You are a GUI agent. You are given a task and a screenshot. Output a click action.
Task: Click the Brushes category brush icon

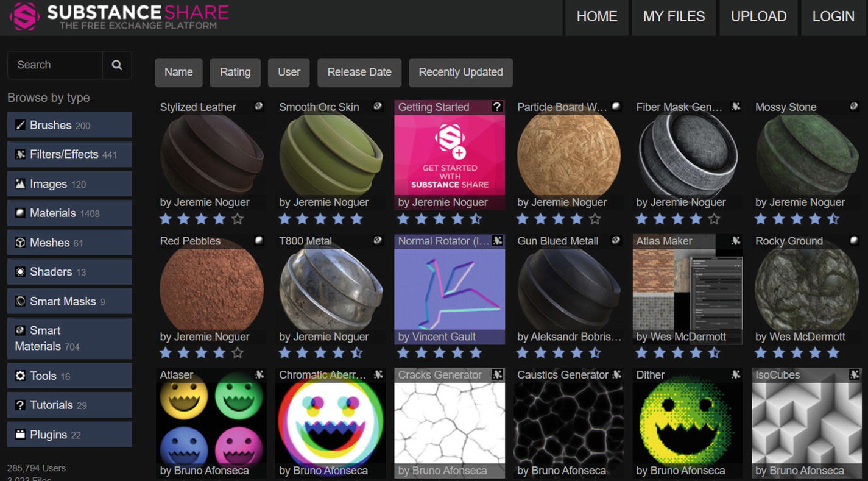(x=20, y=125)
